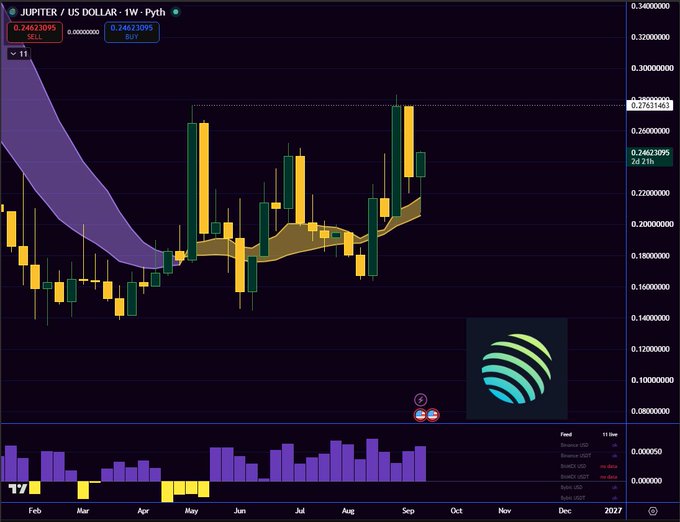Viewport: 680px width, 522px height.
Task: Click the 0.000000 indicator scale label
Action: point(646,481)
